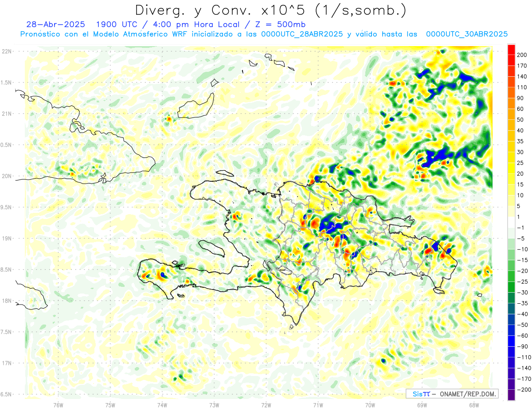Viewport: 532px width, 411px height.
Task: Click the positive "5" legend value
Action: pos(519,206)
